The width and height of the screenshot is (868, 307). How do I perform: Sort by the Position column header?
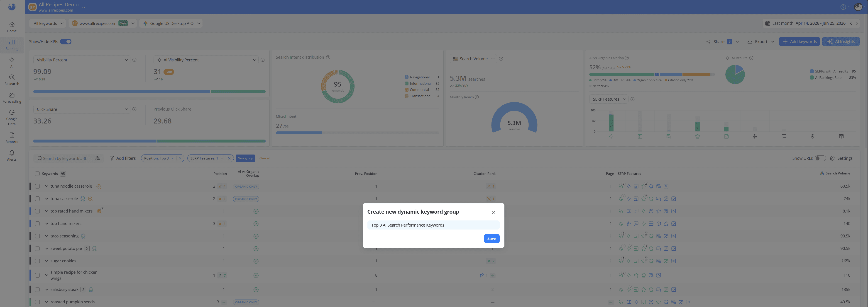tap(220, 174)
